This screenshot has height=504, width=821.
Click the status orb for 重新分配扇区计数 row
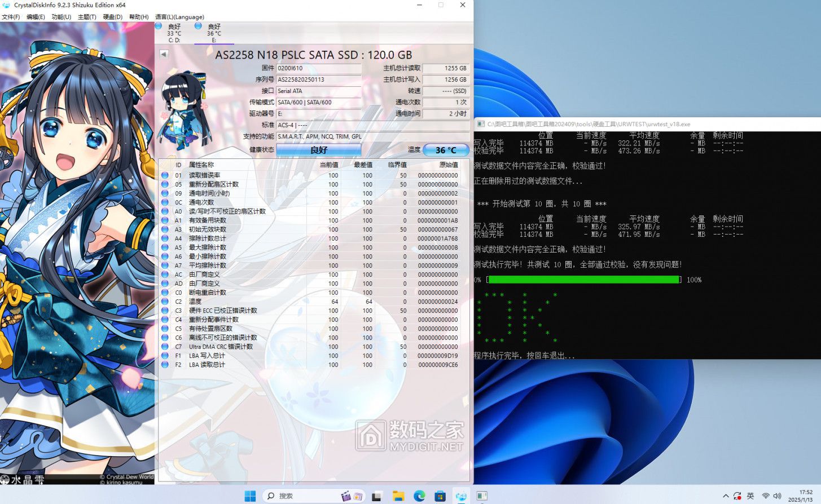tap(165, 184)
